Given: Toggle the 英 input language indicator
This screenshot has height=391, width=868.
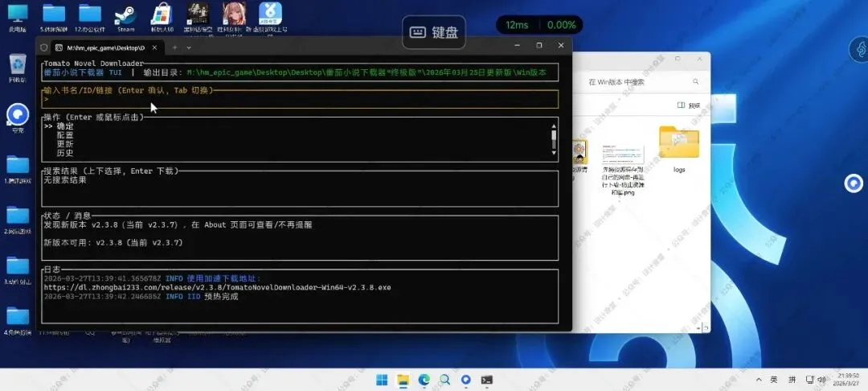Looking at the screenshot, I should click(x=774, y=380).
